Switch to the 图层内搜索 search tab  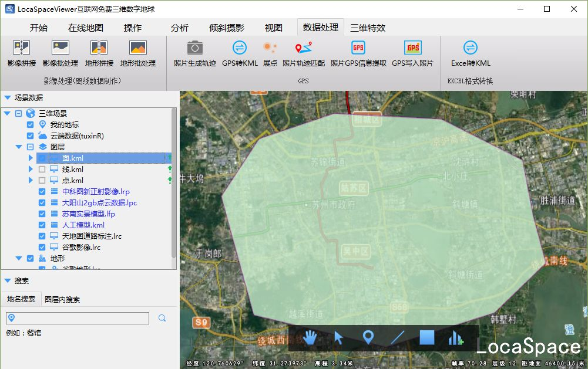[x=62, y=299]
